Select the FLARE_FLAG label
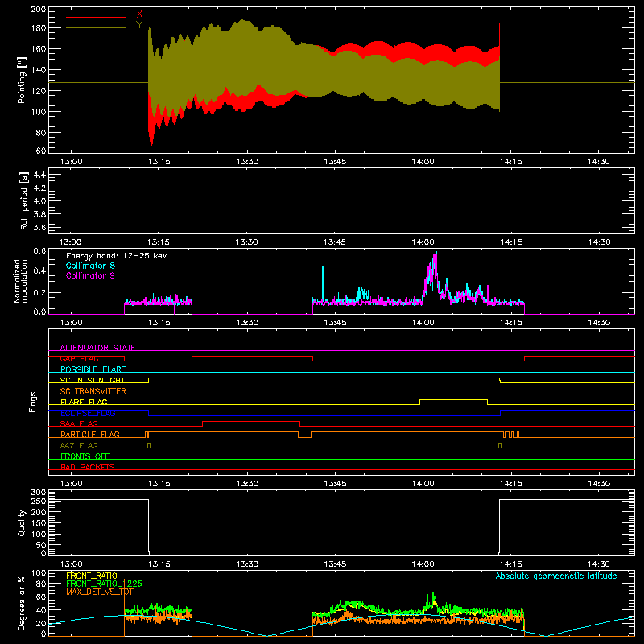The image size is (644, 644). coord(84,402)
